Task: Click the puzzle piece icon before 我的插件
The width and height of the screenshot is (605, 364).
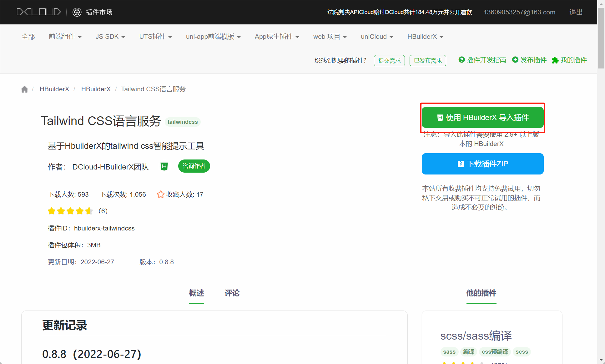Action: tap(555, 60)
